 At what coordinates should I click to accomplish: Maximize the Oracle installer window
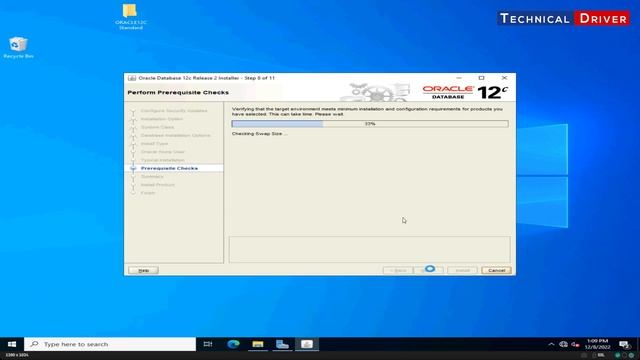pyautogui.click(x=481, y=78)
